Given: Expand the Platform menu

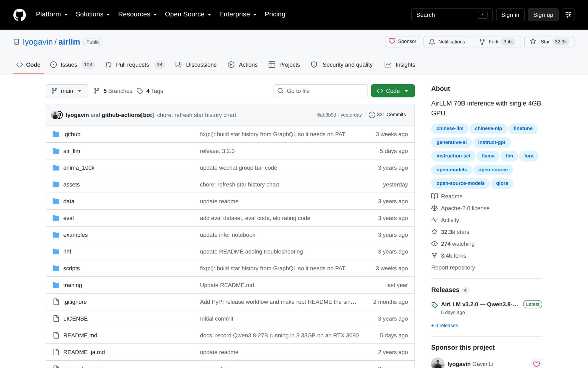Looking at the screenshot, I should click(x=52, y=14).
